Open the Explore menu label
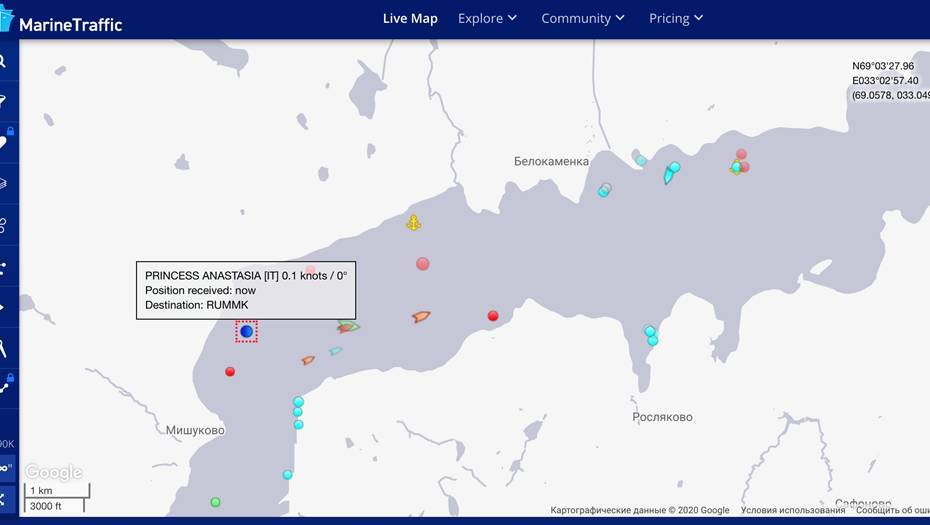Screen dimensions: 930x525 pyautogui.click(x=480, y=18)
